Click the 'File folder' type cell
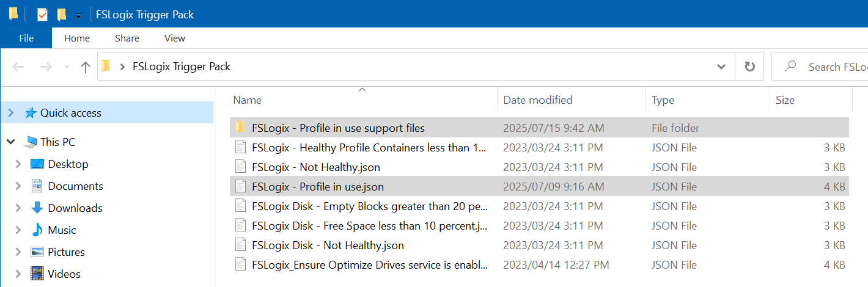The width and height of the screenshot is (868, 287). (x=675, y=128)
